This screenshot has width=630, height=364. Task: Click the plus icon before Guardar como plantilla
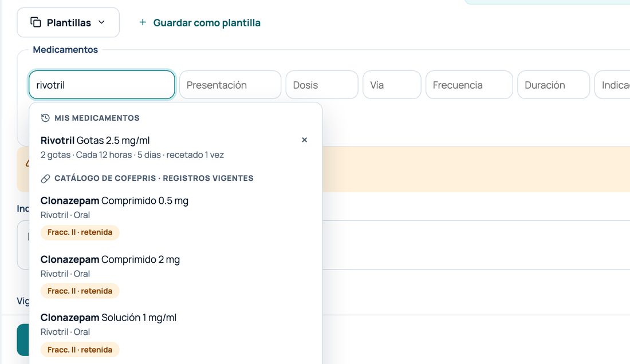click(143, 22)
